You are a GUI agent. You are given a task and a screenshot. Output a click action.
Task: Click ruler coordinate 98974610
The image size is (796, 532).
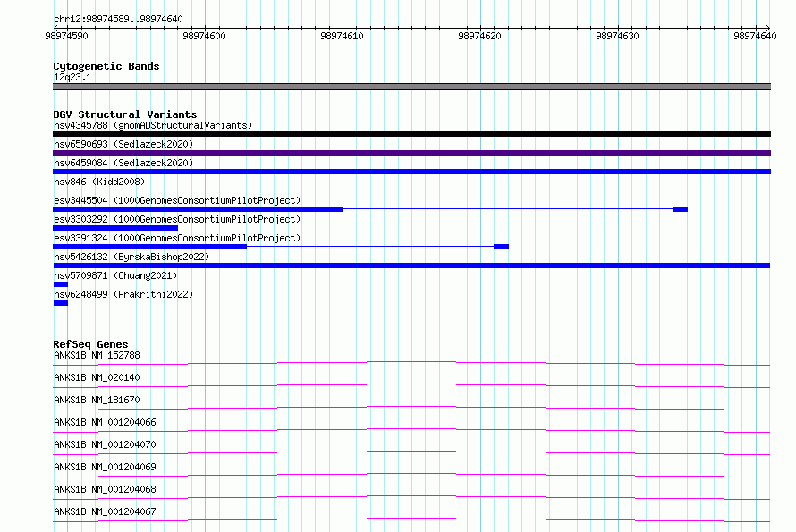(342, 36)
